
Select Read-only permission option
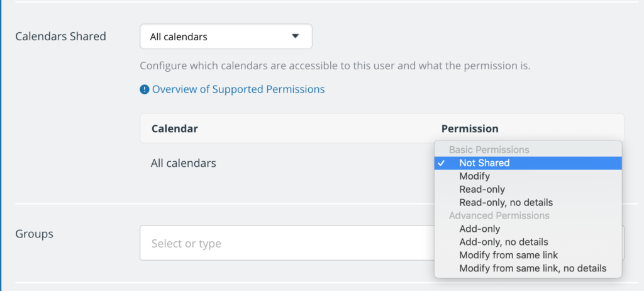[x=528, y=190]
